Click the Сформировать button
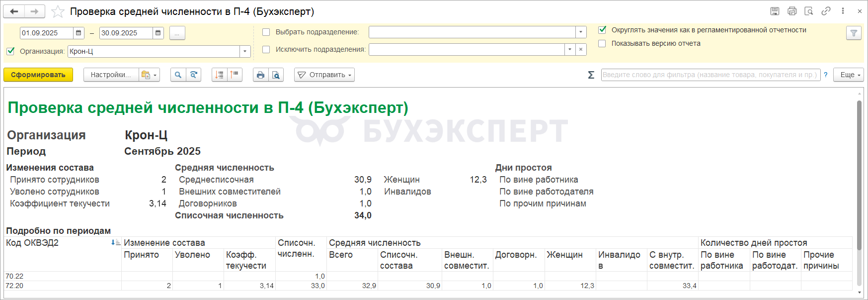868x300 pixels. click(38, 75)
